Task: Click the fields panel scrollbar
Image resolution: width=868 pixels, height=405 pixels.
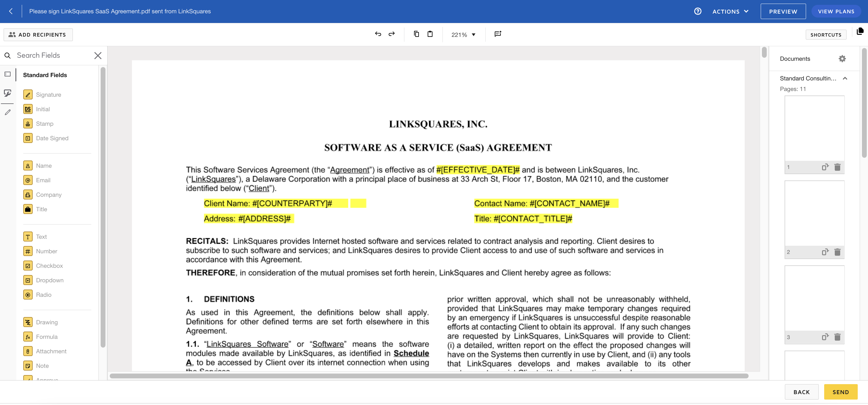Action: (103, 207)
